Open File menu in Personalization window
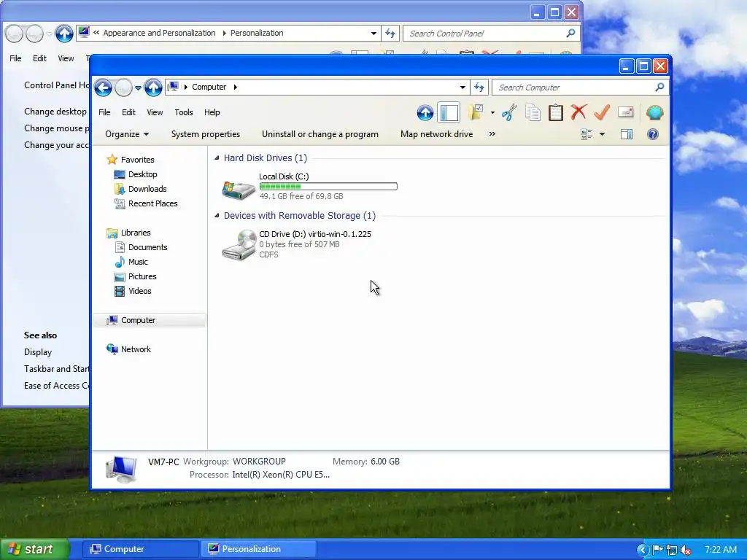The image size is (747, 560). [x=15, y=58]
